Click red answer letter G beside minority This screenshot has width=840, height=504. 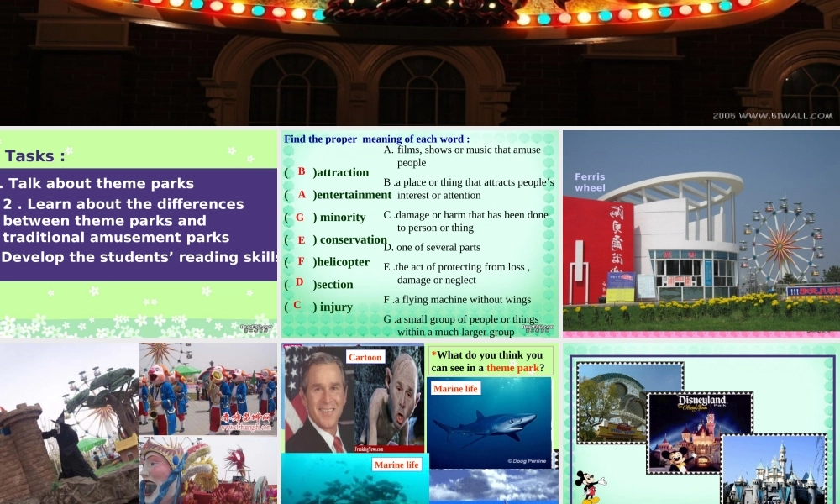pyautogui.click(x=300, y=217)
